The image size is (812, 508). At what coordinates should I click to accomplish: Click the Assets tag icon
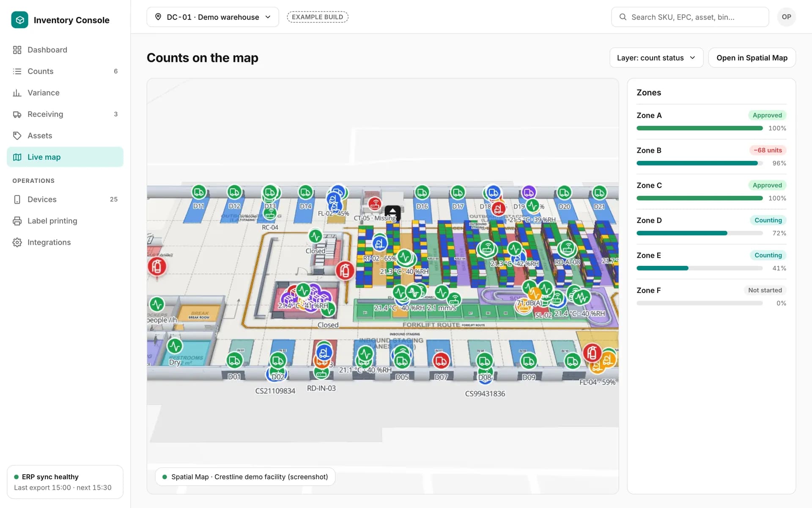click(17, 135)
